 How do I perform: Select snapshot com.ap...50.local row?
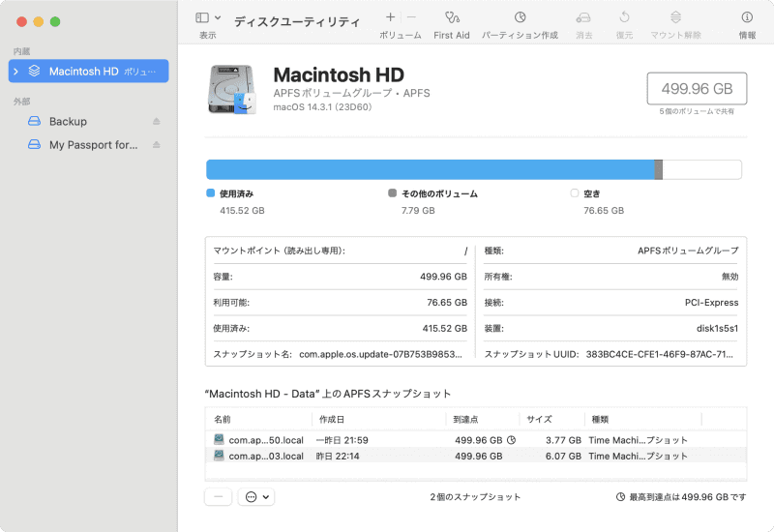point(475,440)
